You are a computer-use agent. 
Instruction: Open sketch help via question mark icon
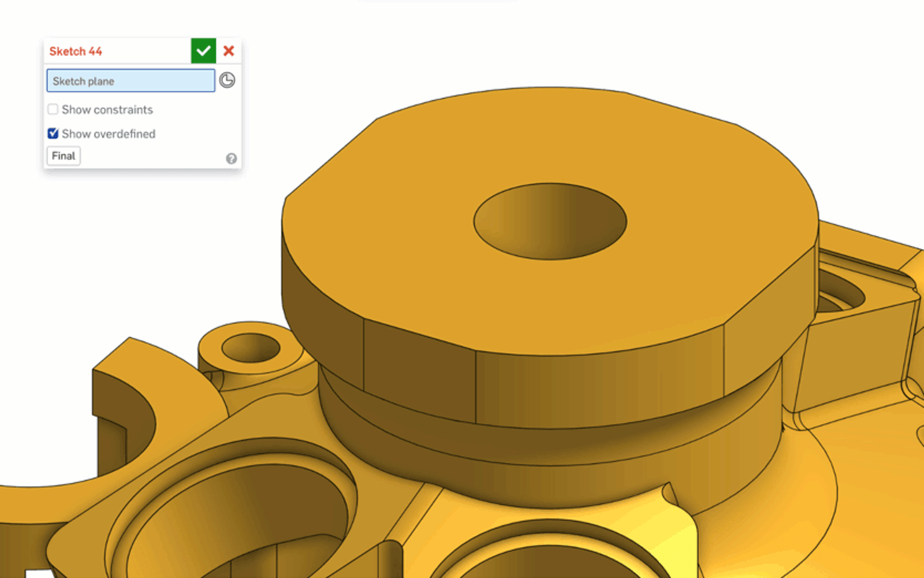231,158
